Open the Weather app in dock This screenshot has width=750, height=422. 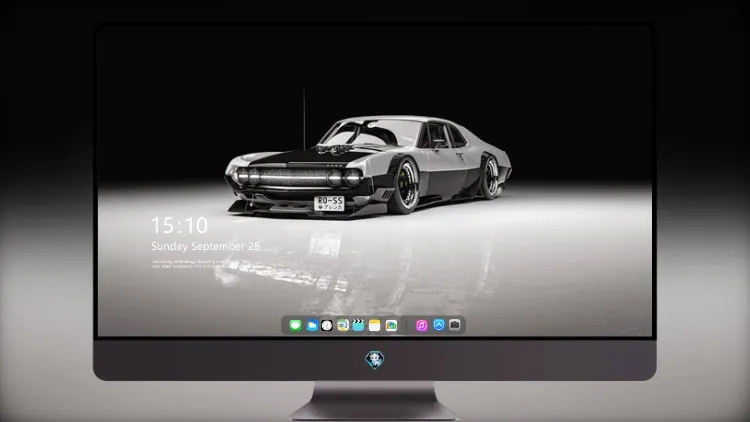[312, 325]
